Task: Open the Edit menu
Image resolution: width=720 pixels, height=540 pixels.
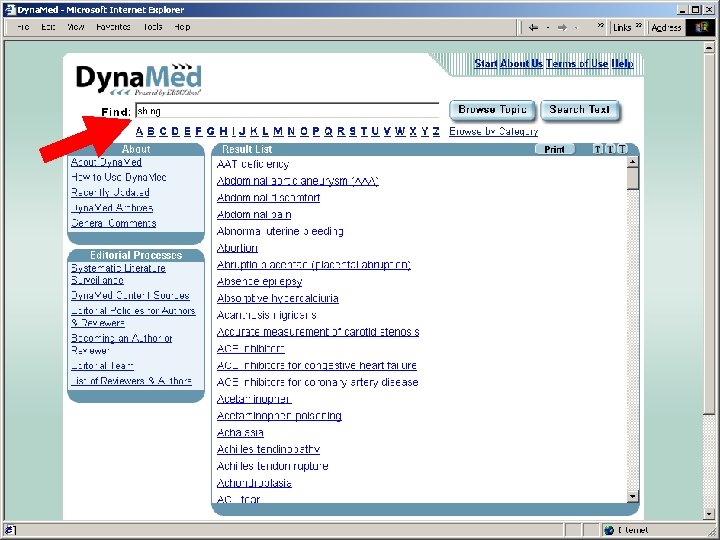Action: 48,27
